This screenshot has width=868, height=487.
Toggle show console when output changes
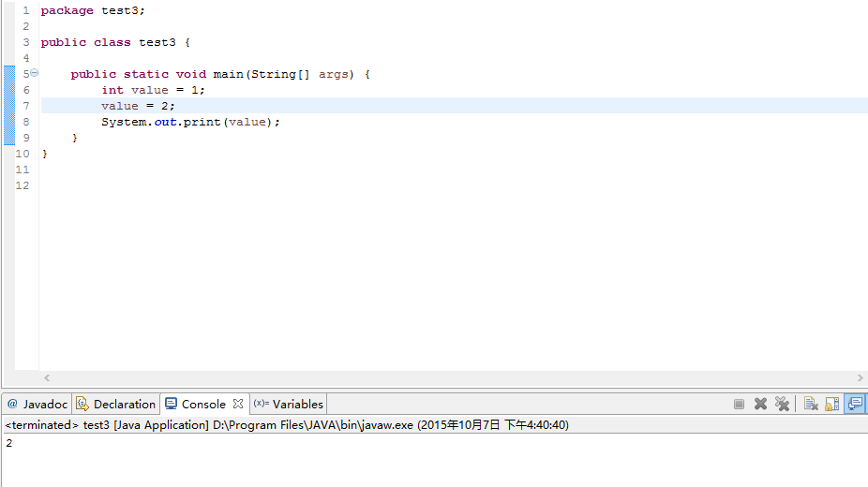855,404
